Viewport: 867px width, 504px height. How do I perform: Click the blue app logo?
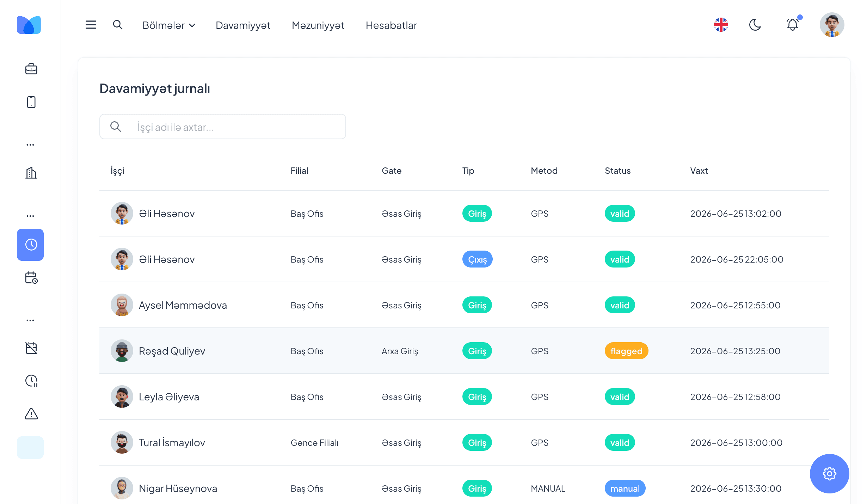click(29, 25)
